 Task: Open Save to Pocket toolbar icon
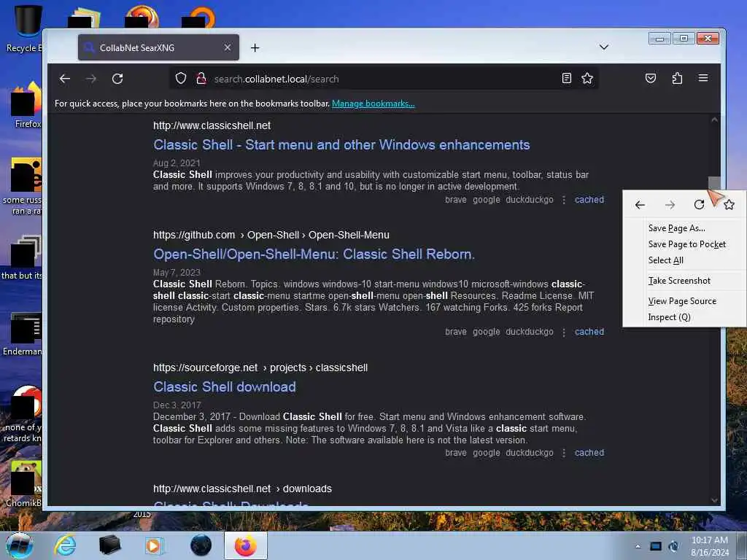[x=651, y=78]
